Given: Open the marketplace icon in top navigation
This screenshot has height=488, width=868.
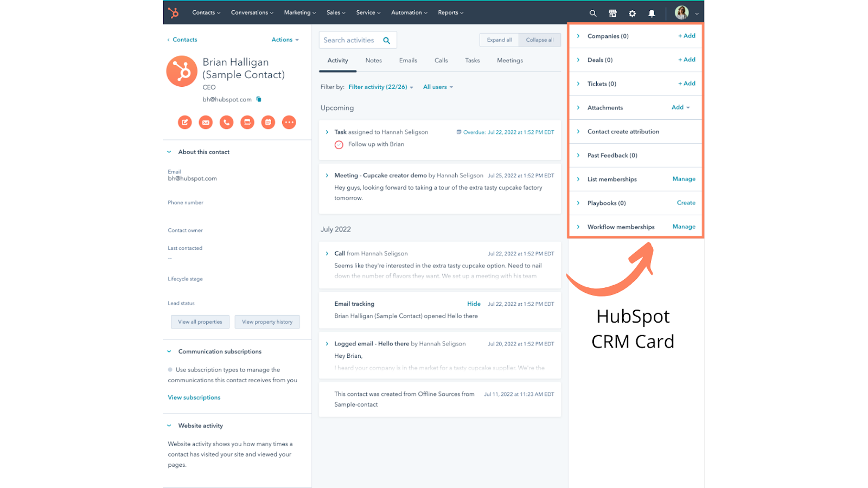Looking at the screenshot, I should (612, 12).
